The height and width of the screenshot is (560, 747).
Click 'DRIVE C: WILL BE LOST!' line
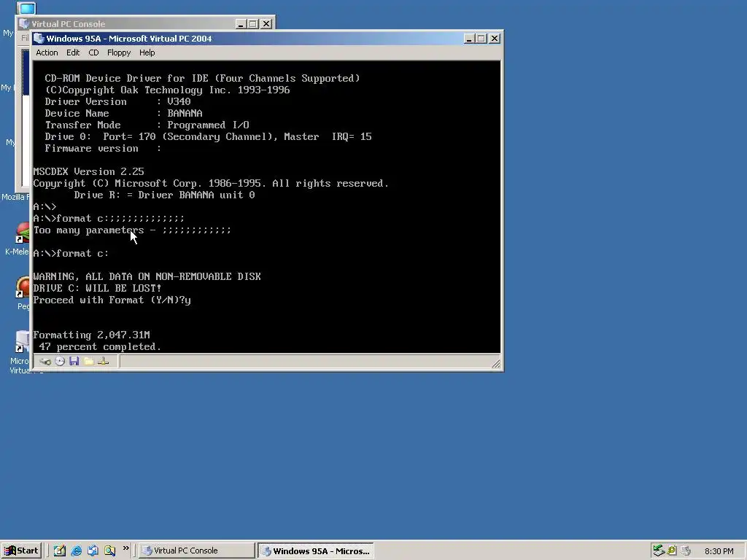pyautogui.click(x=97, y=288)
